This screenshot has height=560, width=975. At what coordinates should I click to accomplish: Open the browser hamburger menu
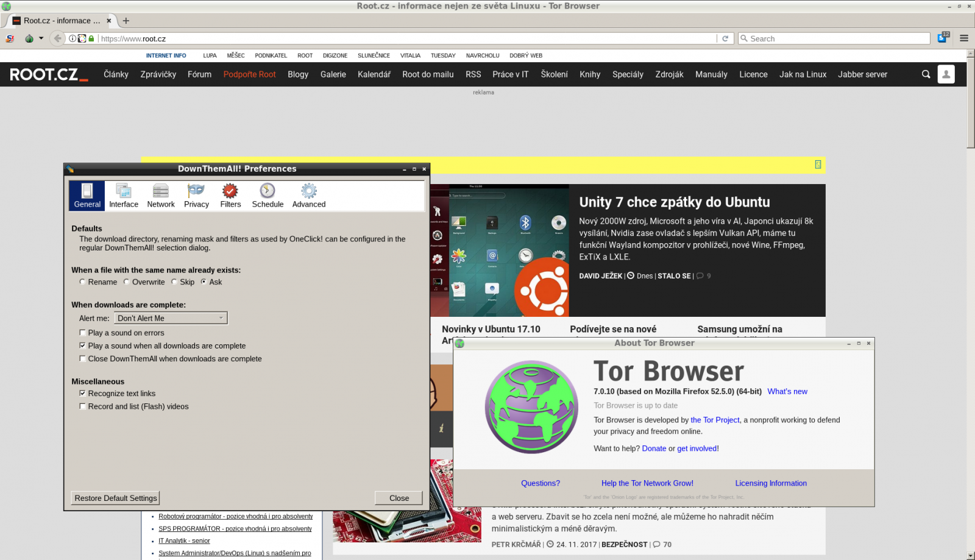click(x=964, y=38)
